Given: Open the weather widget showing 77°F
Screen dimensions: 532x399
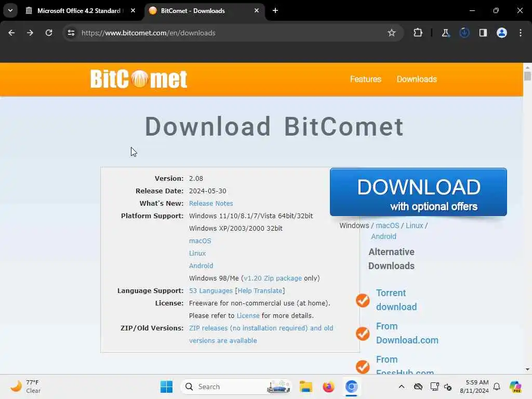Looking at the screenshot, I should pos(25,387).
